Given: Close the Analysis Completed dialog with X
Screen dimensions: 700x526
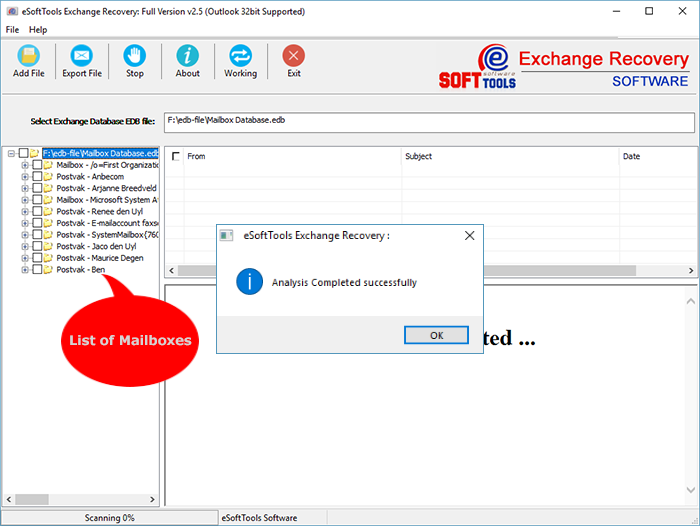Looking at the screenshot, I should 469,236.
